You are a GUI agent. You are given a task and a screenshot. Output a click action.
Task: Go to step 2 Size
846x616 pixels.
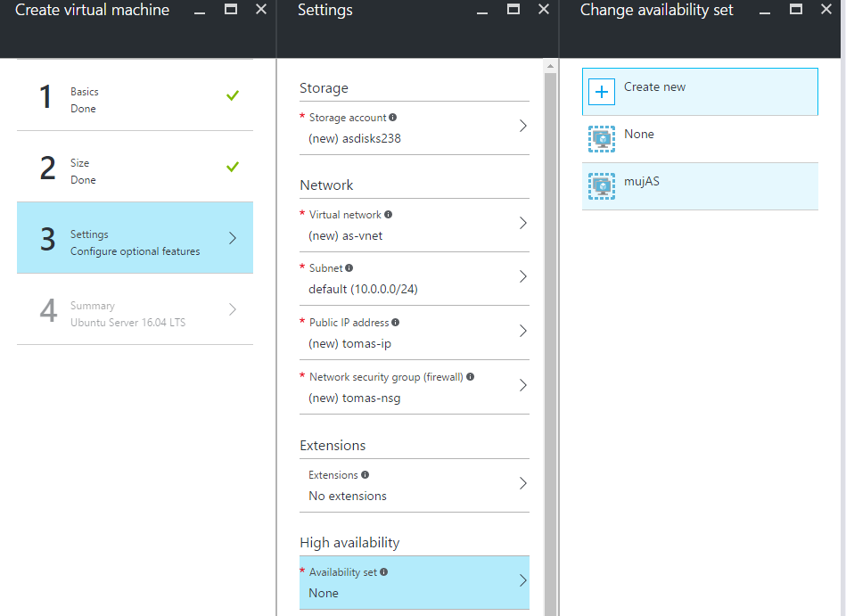(x=135, y=167)
